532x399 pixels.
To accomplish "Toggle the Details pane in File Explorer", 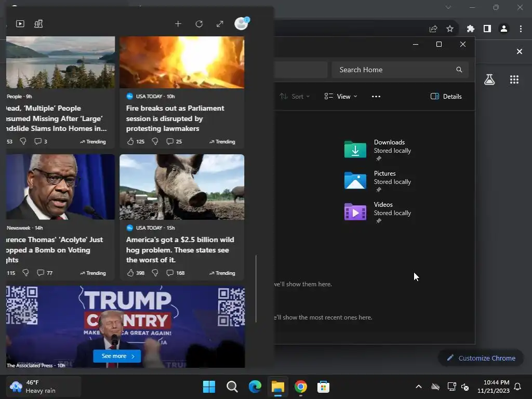I will 446,96.
